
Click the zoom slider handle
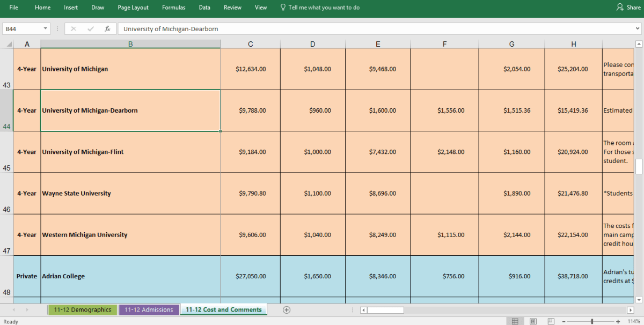[x=591, y=321]
